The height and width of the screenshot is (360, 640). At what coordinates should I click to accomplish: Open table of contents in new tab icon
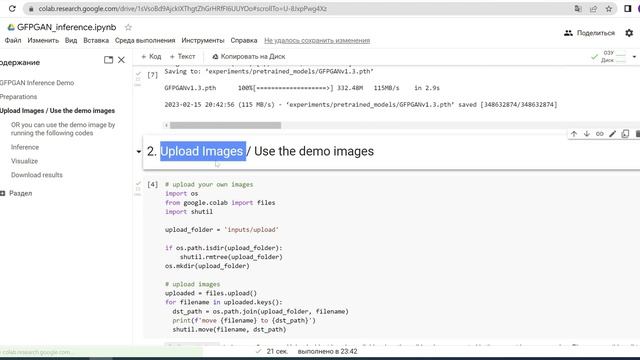pos(108,60)
